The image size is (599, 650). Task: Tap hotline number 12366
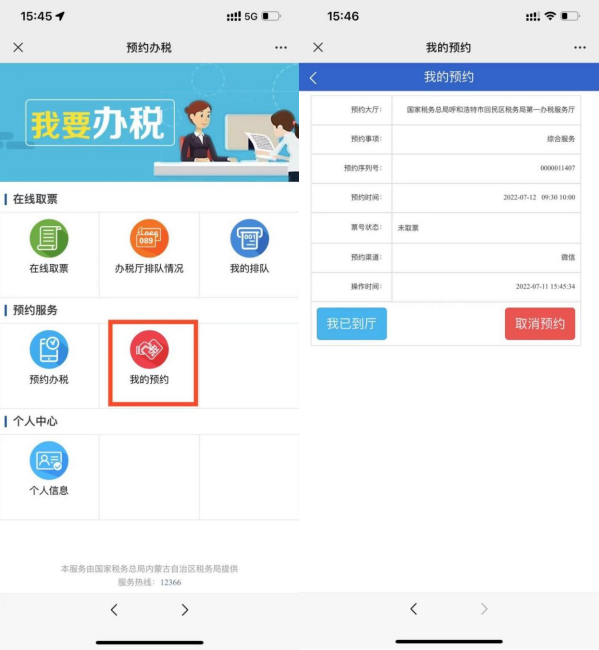[x=171, y=582]
